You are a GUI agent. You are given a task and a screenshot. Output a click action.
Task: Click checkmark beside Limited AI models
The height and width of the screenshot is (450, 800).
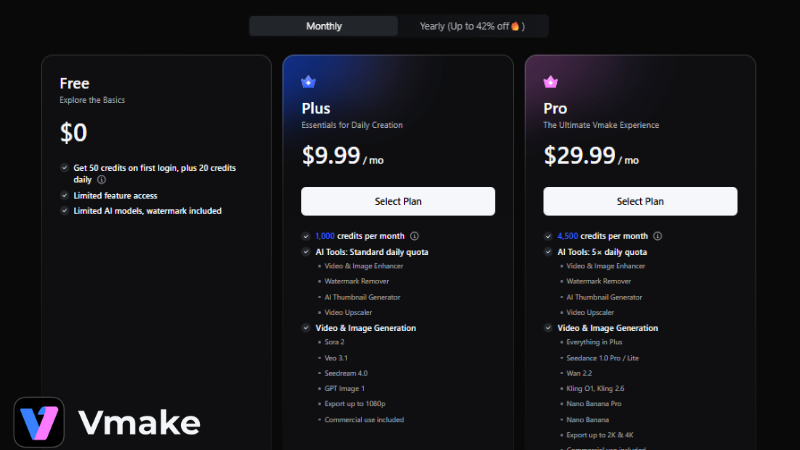(64, 211)
